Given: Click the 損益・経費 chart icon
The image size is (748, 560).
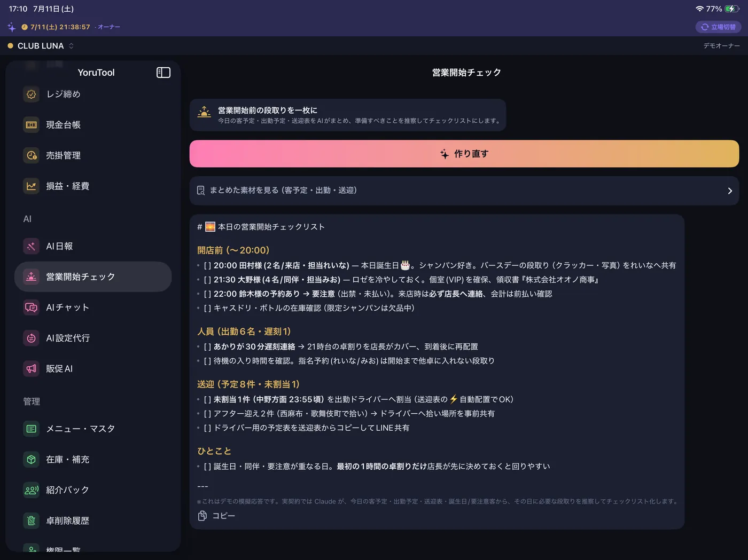Looking at the screenshot, I should pos(32,186).
